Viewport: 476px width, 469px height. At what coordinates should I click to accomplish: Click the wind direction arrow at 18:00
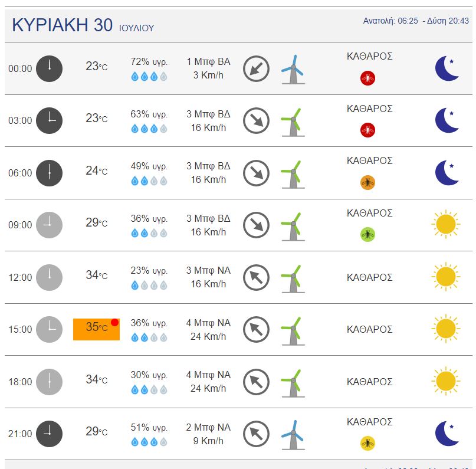(256, 382)
